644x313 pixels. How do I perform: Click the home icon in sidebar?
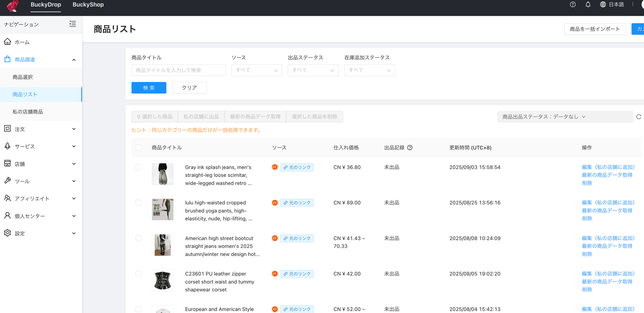[7, 42]
